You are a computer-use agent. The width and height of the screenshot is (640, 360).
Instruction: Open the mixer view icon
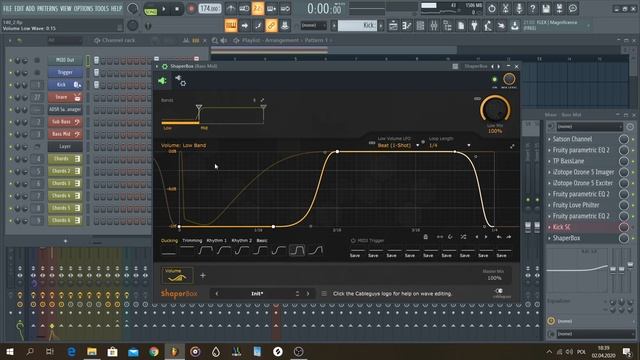(x=433, y=26)
